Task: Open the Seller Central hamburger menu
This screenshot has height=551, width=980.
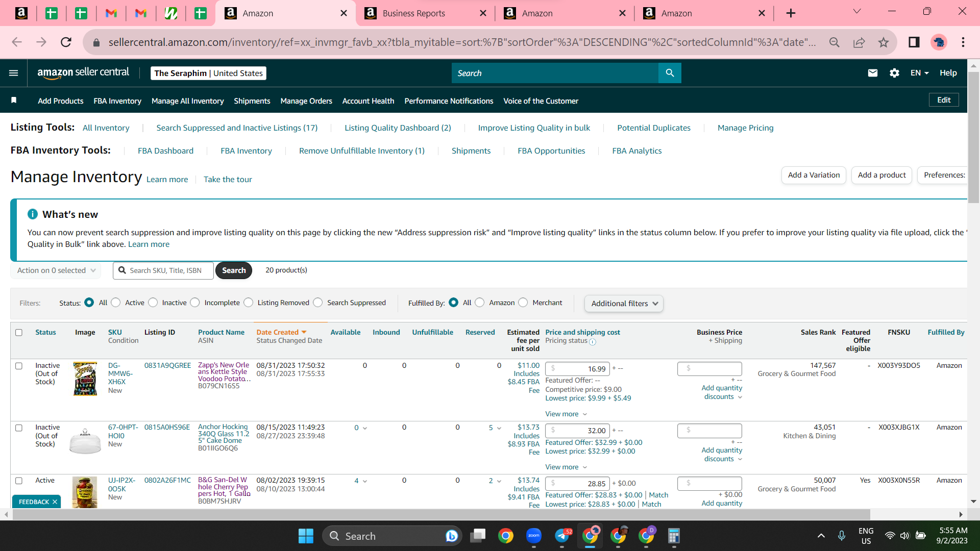Action: (14, 73)
